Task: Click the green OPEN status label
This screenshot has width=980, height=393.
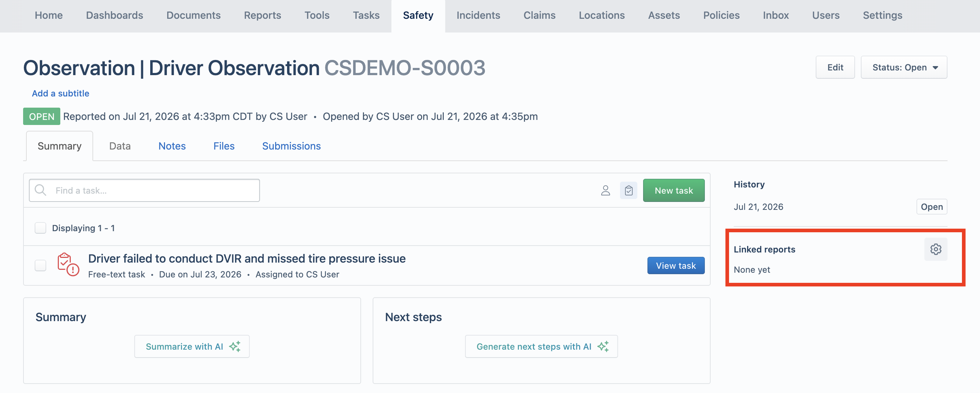Action: tap(42, 116)
